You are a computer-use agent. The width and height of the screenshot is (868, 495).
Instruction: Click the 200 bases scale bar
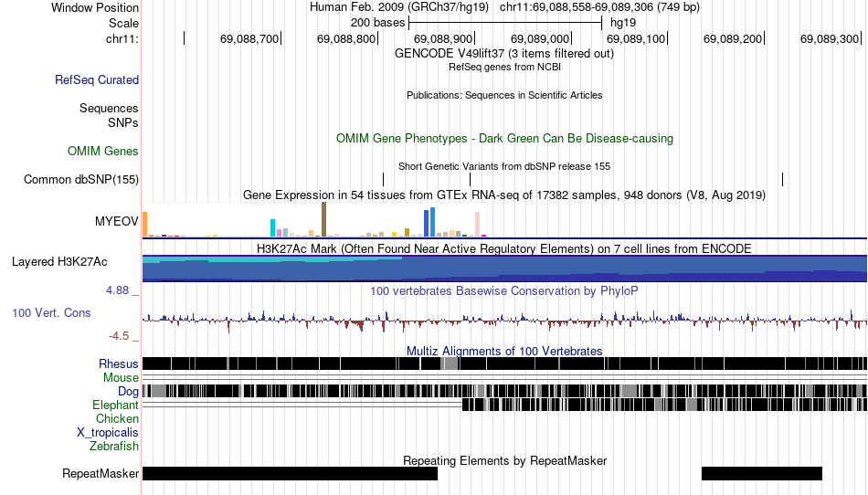pyautogui.click(x=505, y=23)
